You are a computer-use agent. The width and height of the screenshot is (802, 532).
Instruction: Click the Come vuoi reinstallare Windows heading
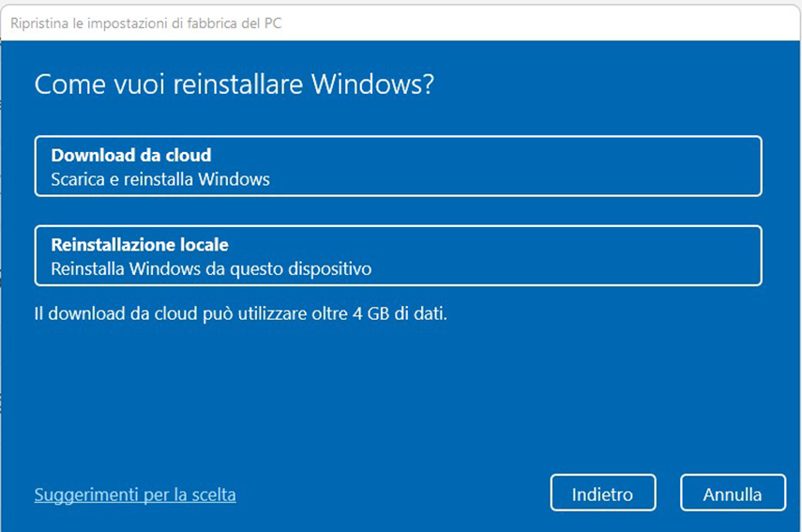pos(234,85)
